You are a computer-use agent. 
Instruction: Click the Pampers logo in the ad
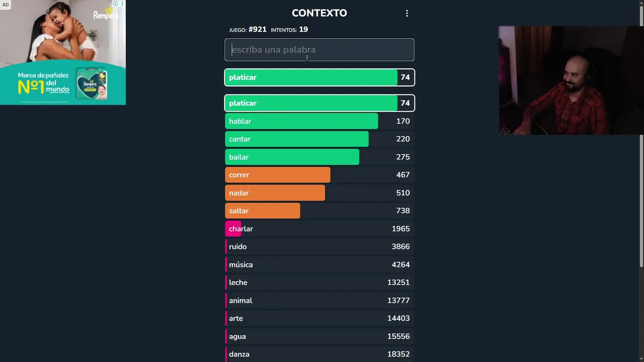(106, 14)
